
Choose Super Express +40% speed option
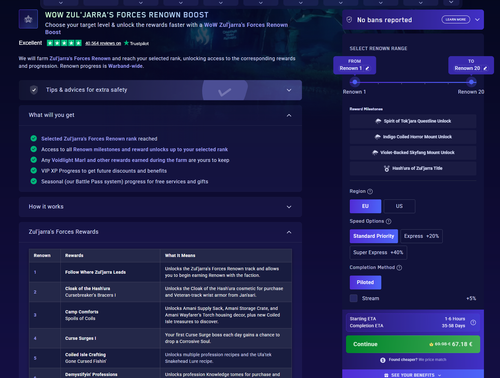(378, 253)
